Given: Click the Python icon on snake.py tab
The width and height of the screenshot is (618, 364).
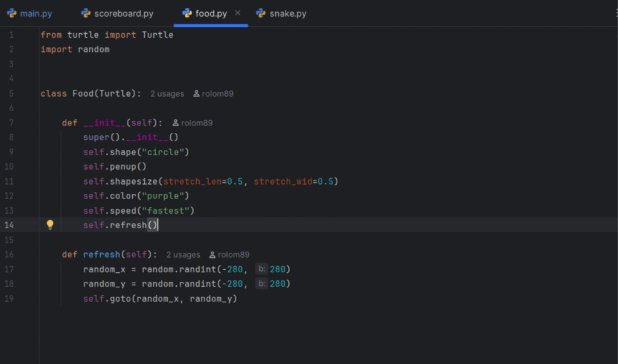Looking at the screenshot, I should click(261, 13).
